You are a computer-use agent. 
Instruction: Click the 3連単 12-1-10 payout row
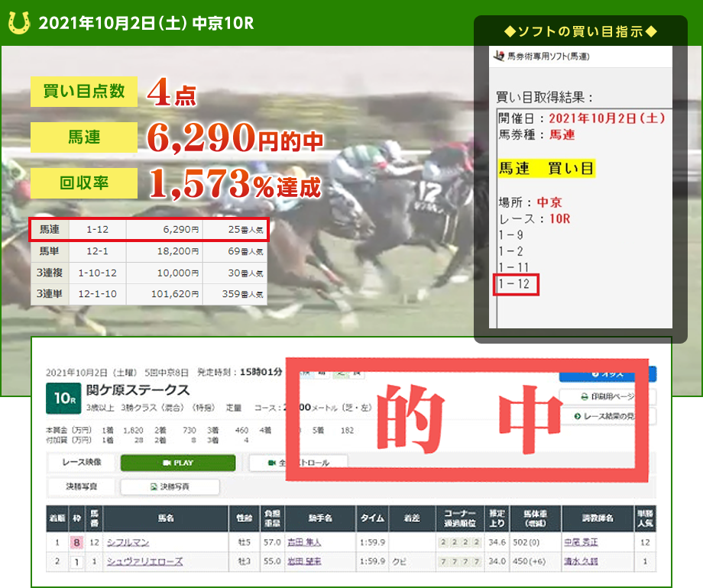(149, 294)
